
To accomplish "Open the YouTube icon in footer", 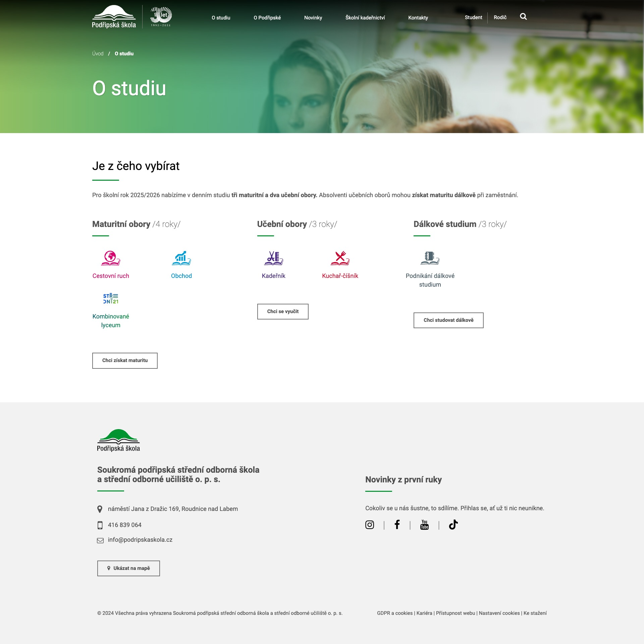I will pos(424,525).
